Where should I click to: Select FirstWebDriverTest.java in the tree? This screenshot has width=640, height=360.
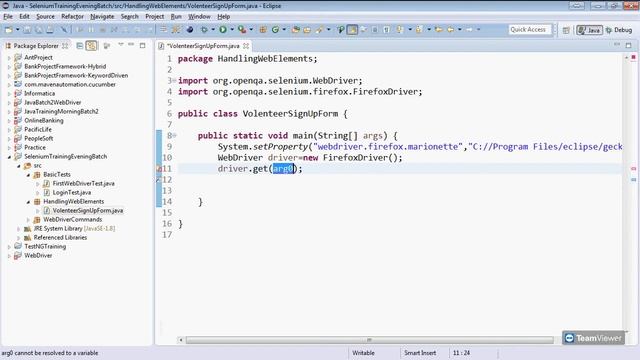83,184
